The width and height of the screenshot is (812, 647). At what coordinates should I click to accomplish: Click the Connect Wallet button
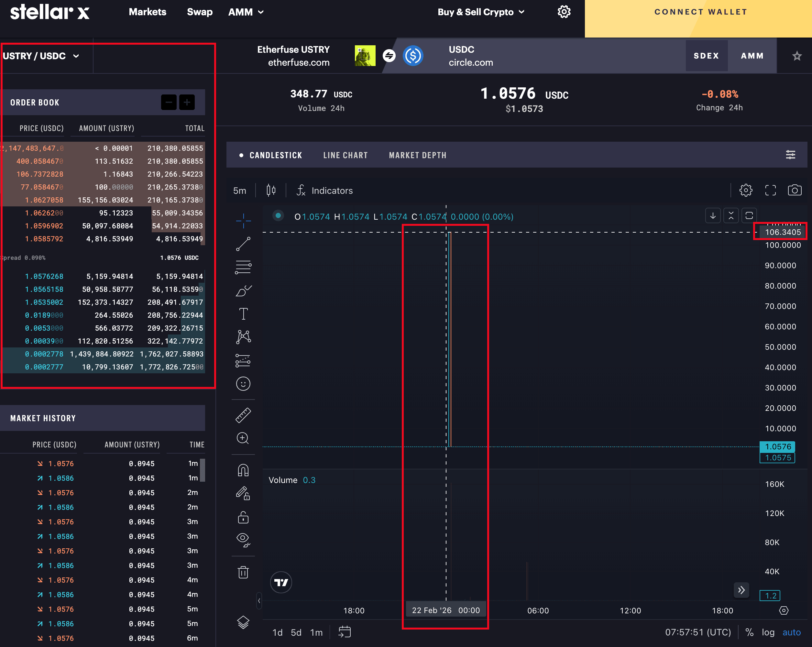click(x=700, y=12)
